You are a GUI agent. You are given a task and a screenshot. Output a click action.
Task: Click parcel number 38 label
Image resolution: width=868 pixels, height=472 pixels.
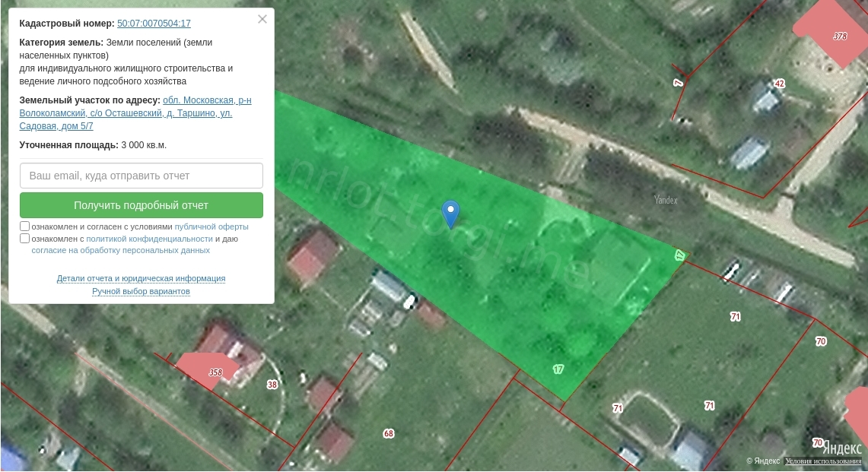[272, 385]
